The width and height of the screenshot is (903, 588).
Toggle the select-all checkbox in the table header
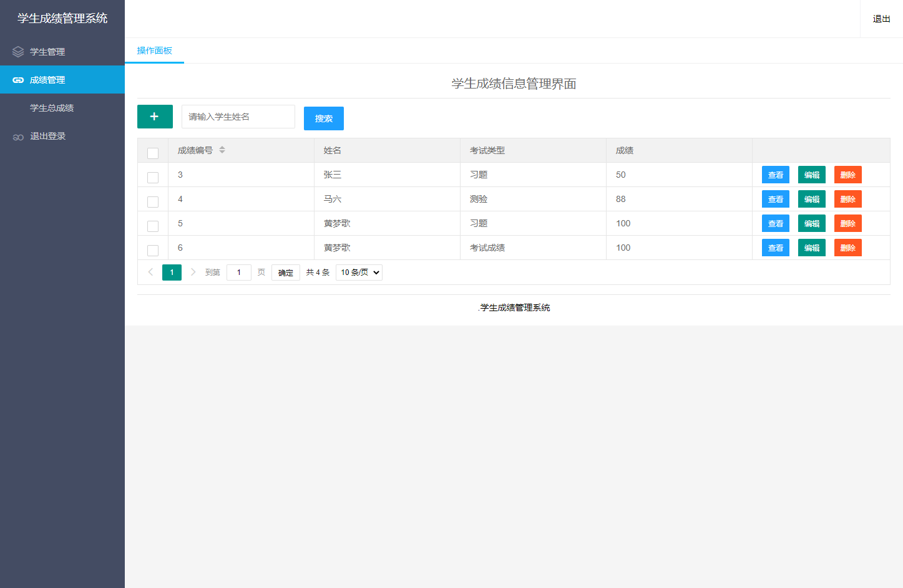[152, 153]
